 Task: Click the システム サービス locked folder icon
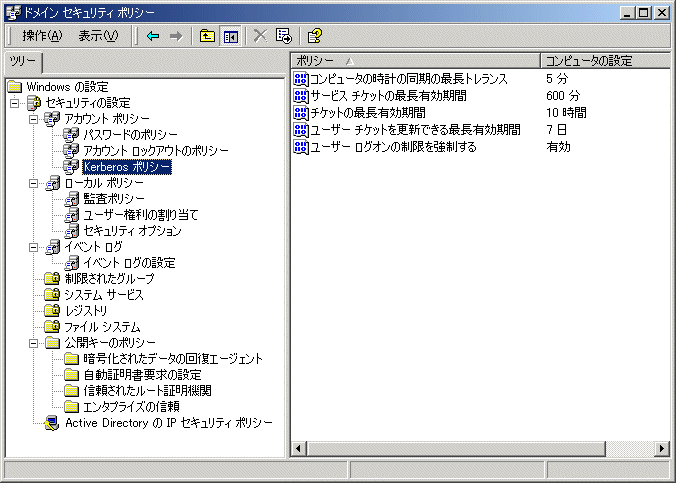[x=52, y=295]
